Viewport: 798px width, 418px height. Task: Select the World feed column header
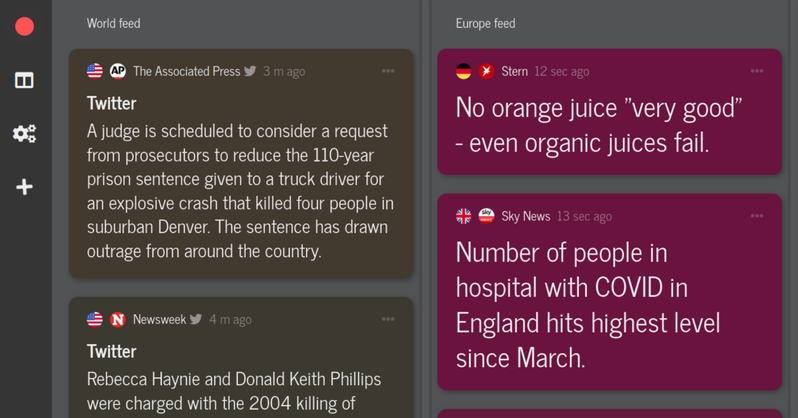pos(113,23)
